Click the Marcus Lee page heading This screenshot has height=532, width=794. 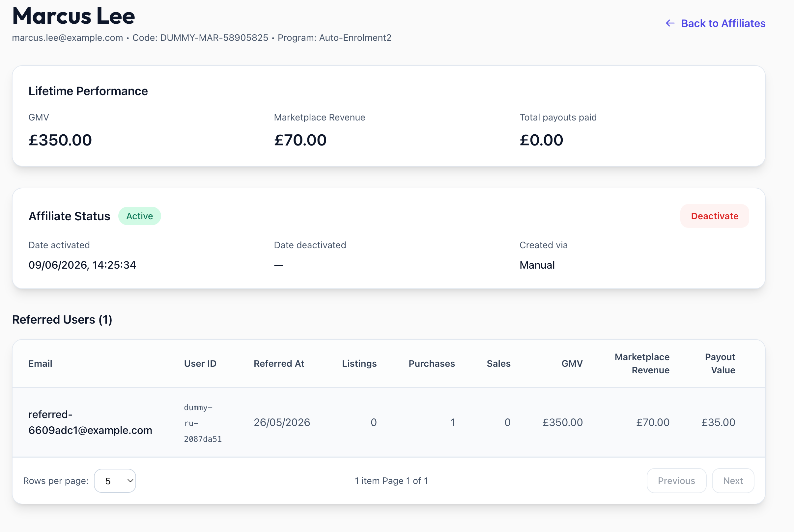(74, 15)
